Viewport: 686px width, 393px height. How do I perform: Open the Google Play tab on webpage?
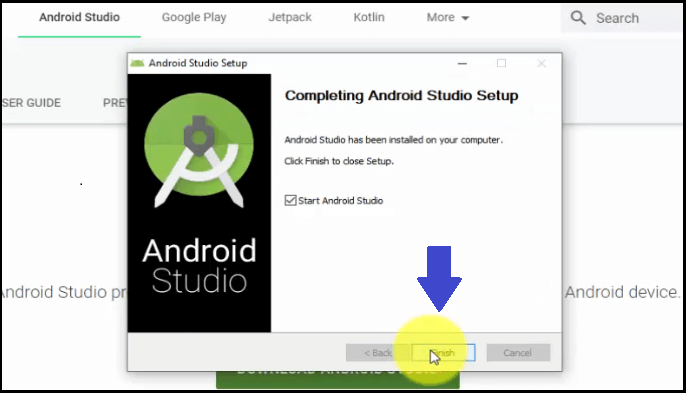coord(194,18)
